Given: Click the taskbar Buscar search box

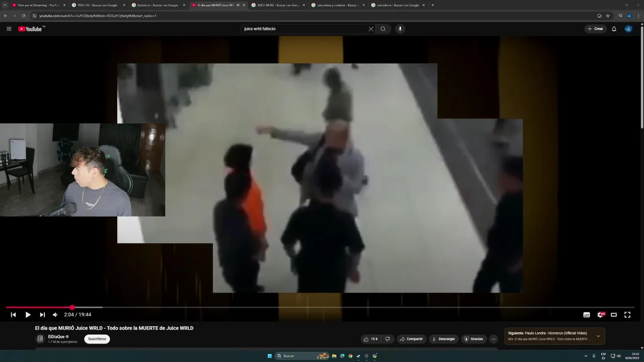Looking at the screenshot, I should click(x=302, y=356).
